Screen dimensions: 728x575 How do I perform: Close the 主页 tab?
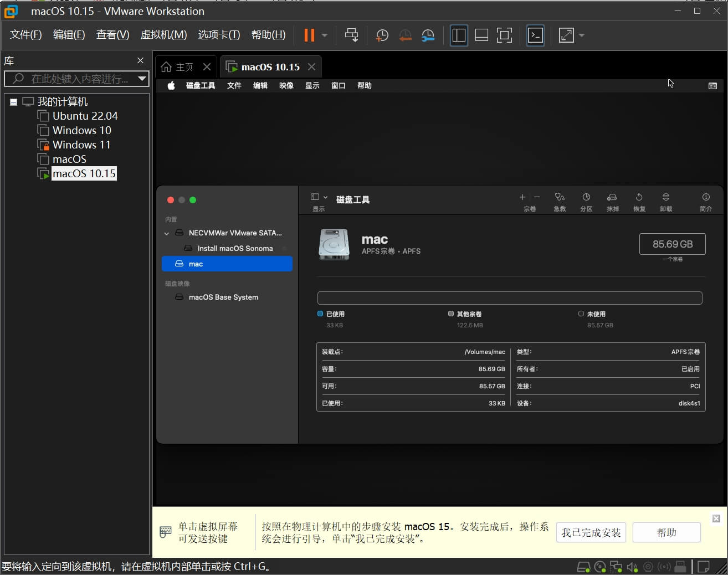coord(207,66)
